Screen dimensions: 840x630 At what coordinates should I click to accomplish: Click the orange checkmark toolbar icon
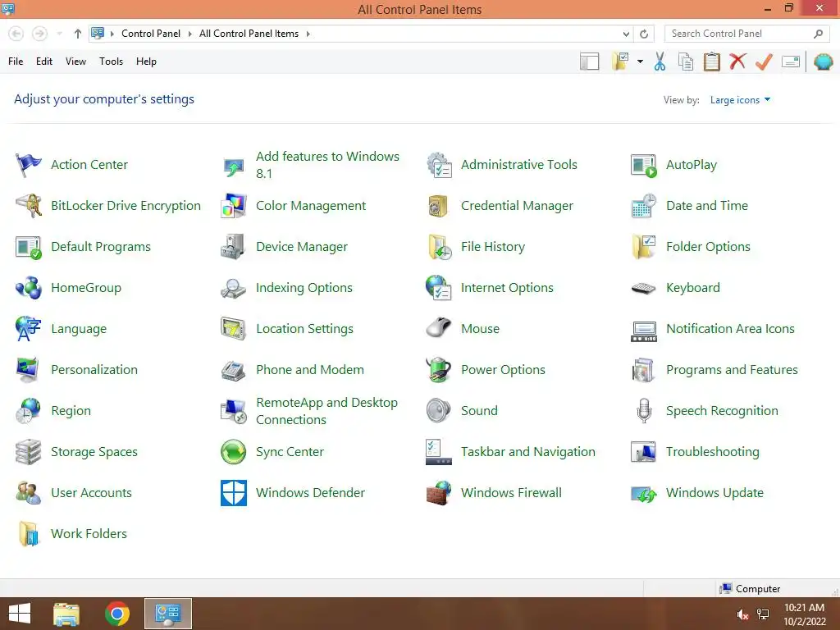pos(764,62)
